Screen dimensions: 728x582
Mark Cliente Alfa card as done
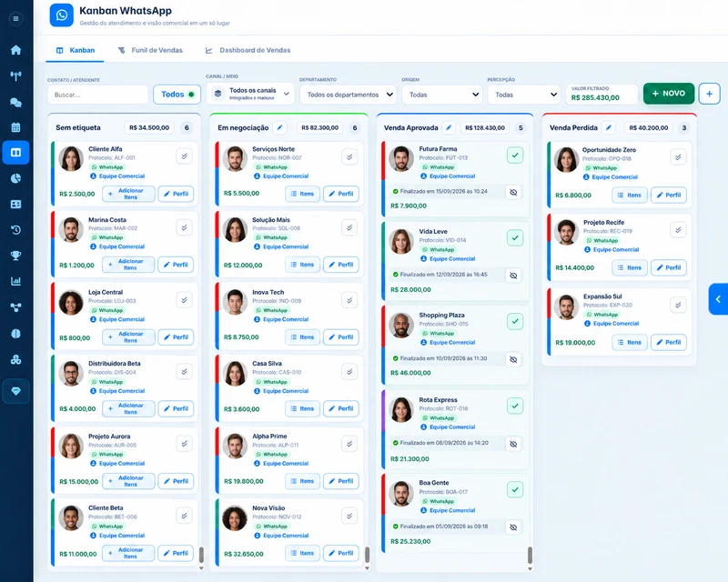click(x=185, y=156)
